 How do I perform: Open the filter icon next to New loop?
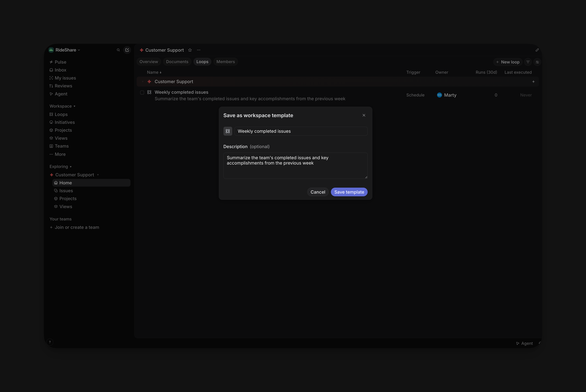528,62
